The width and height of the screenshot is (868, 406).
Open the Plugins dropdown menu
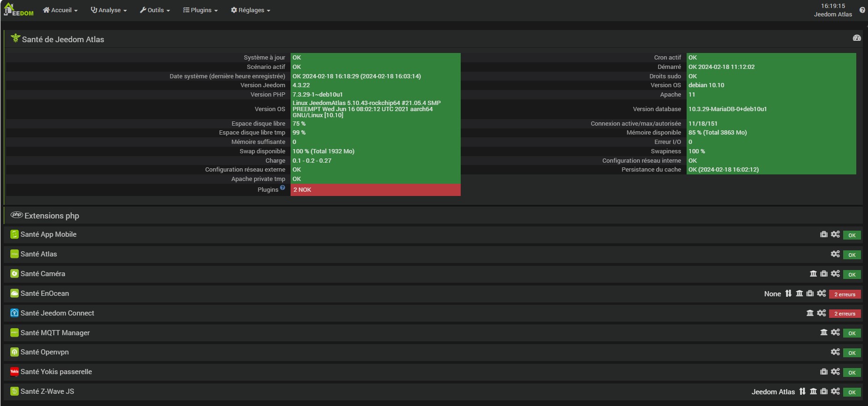(200, 10)
